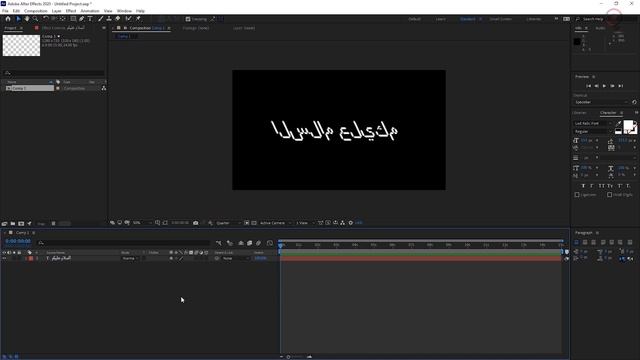640x360 pixels.
Task: Open the 1 View layout dropdown
Action: (x=305, y=223)
